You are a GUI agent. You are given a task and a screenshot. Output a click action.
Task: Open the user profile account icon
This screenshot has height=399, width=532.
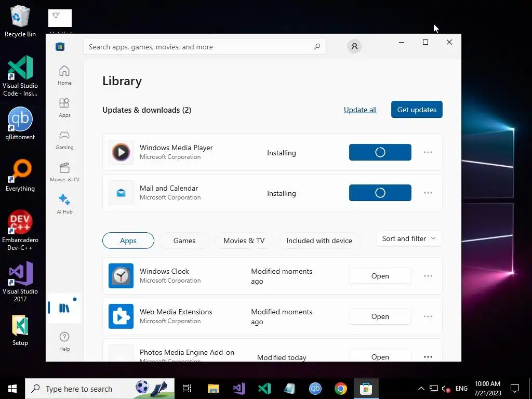(x=354, y=46)
